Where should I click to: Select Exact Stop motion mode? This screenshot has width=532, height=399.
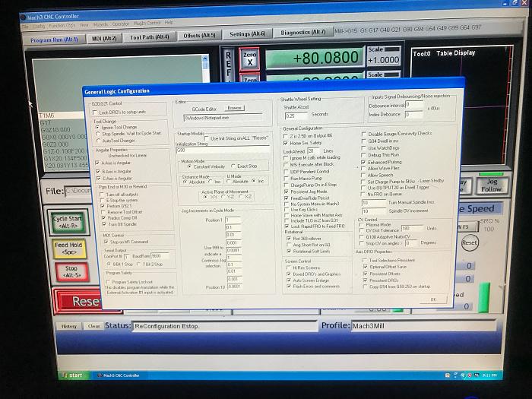click(x=233, y=166)
